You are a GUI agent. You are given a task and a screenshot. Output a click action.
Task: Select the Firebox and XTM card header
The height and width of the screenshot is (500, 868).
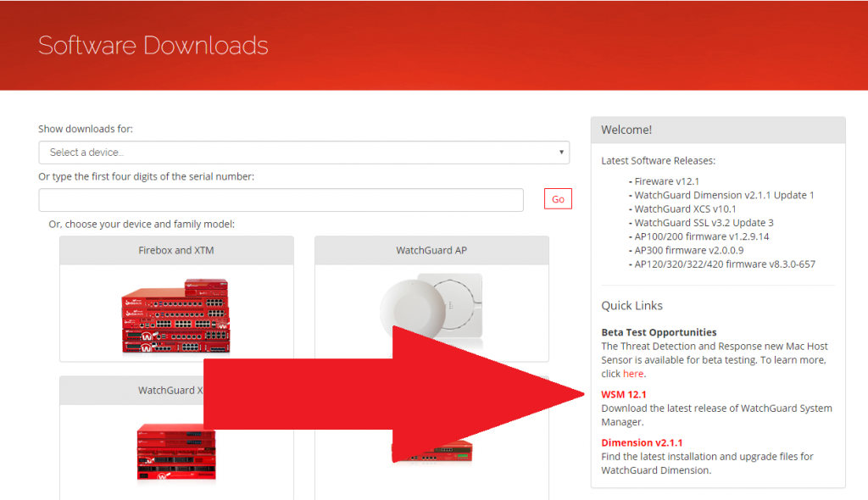pyautogui.click(x=176, y=251)
